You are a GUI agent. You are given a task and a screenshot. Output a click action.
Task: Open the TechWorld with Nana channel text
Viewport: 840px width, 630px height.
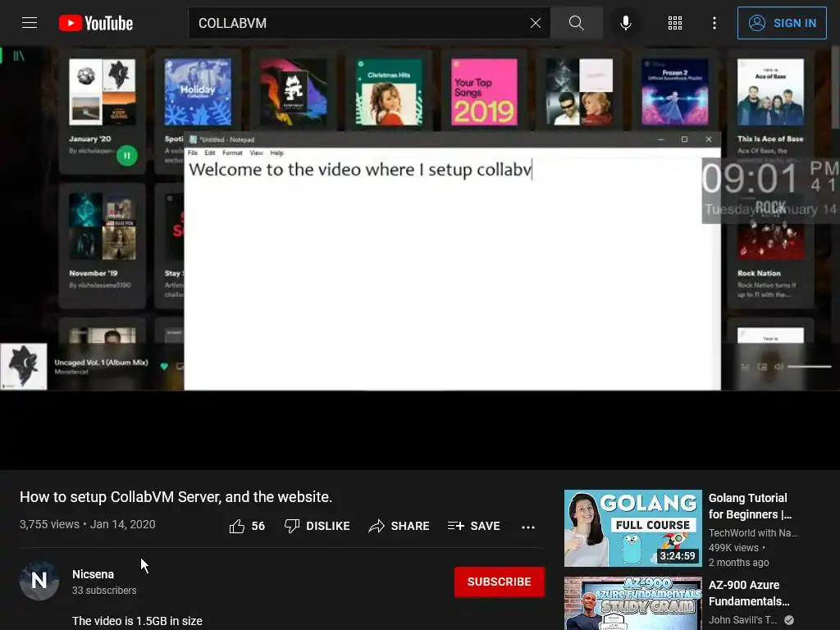point(753,533)
